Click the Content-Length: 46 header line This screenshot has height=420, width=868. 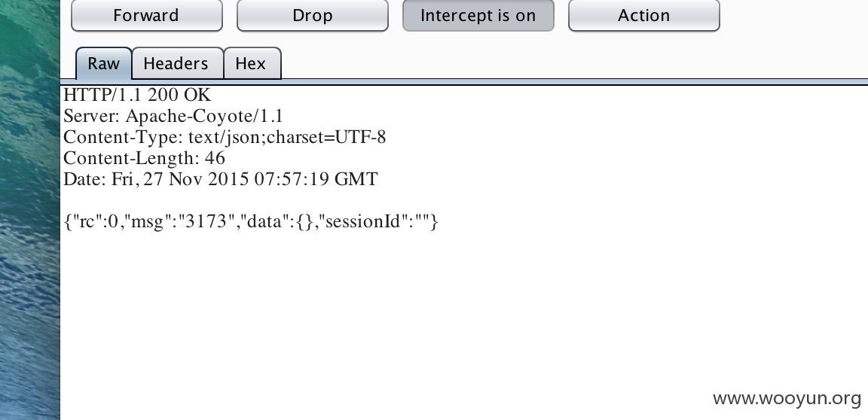tap(145, 158)
